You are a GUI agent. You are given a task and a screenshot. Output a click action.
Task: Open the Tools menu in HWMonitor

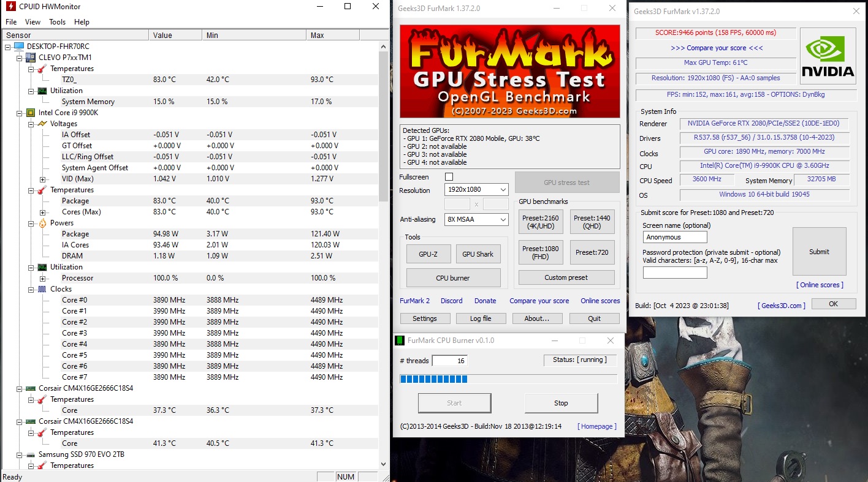point(58,22)
